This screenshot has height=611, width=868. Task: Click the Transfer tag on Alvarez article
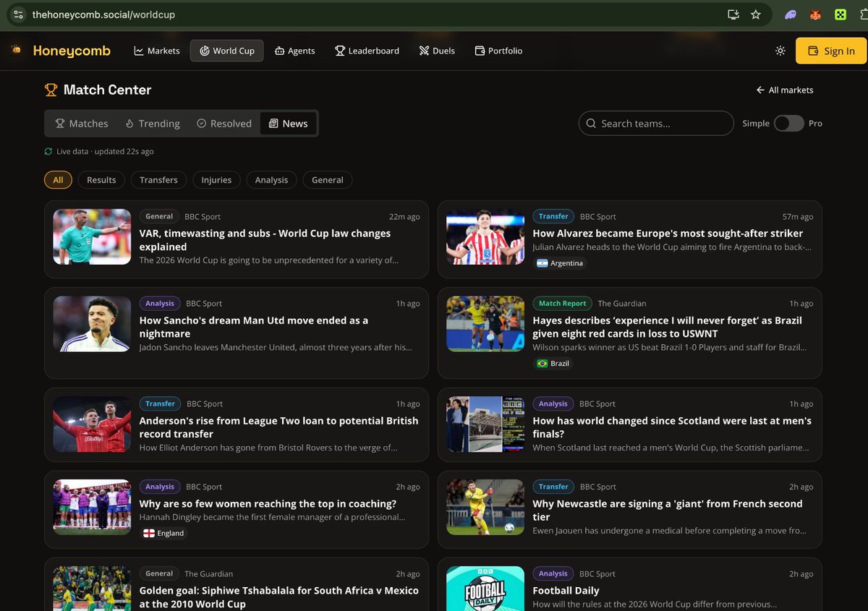coord(553,216)
